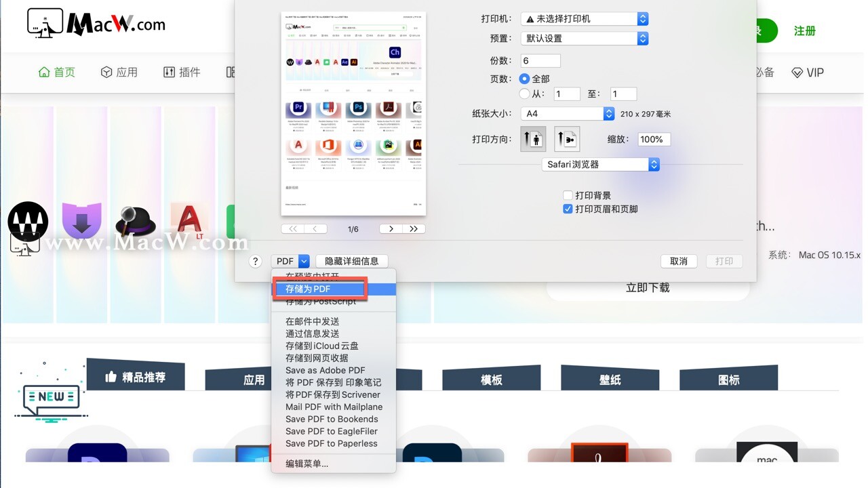Choose Save PDF to Paperless item
868x488 pixels.
click(334, 443)
